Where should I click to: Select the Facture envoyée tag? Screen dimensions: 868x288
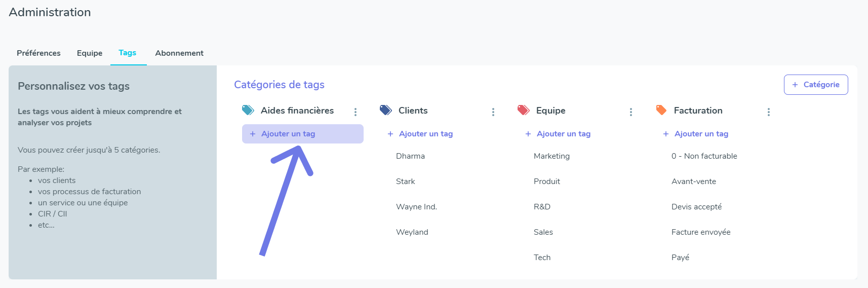click(701, 232)
